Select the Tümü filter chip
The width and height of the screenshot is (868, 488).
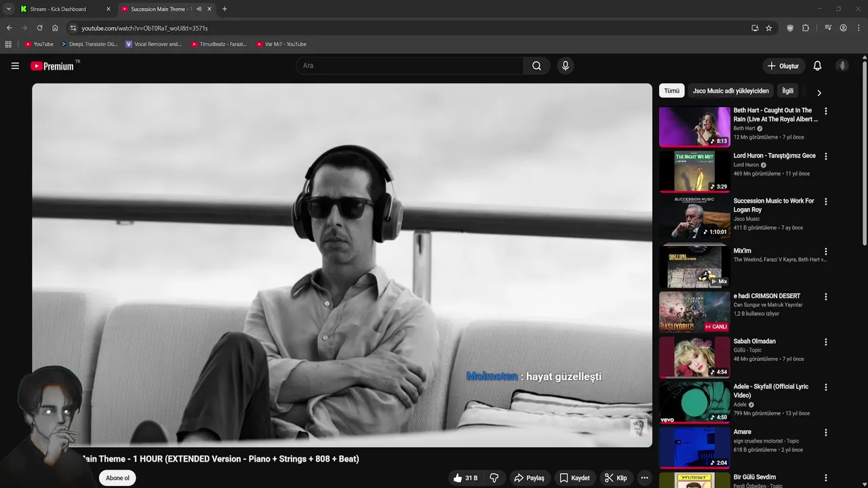pyautogui.click(x=671, y=91)
